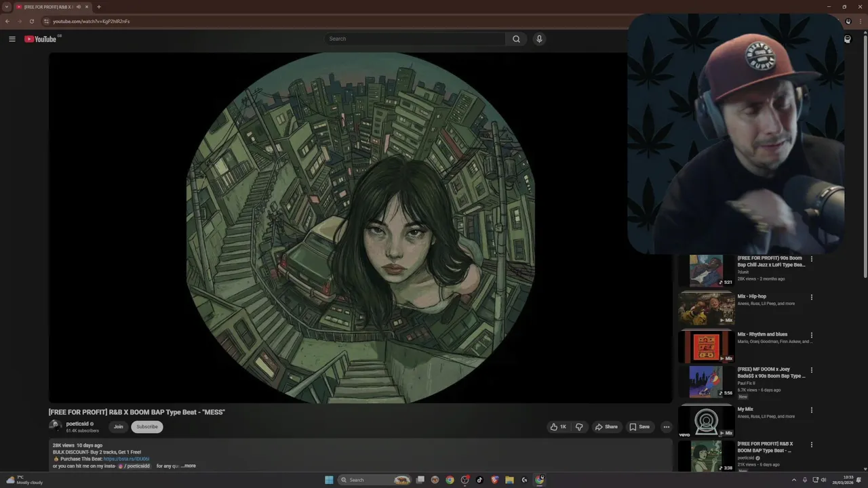Open MF DOOM x Joey Bada$$ video title
The width and height of the screenshot is (868, 488).
pyautogui.click(x=771, y=372)
